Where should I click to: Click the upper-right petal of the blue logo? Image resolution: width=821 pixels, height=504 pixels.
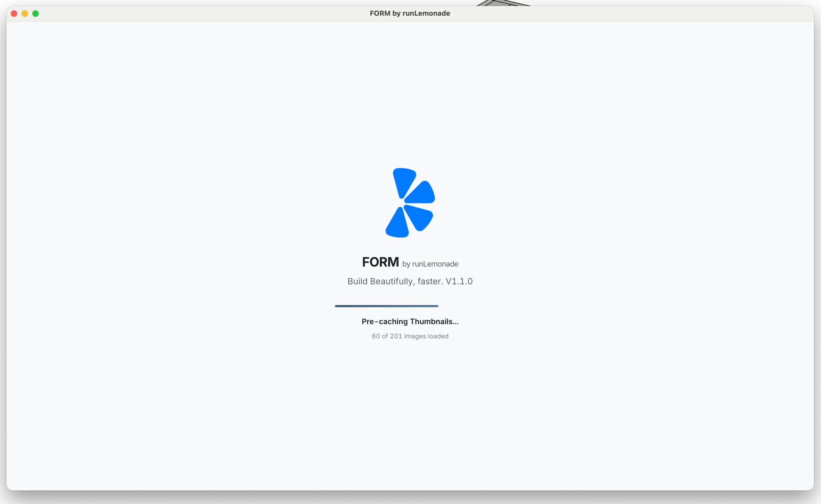tap(422, 194)
